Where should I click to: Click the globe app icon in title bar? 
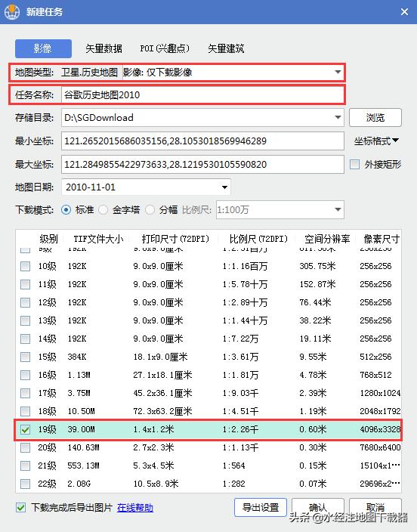coord(12,12)
